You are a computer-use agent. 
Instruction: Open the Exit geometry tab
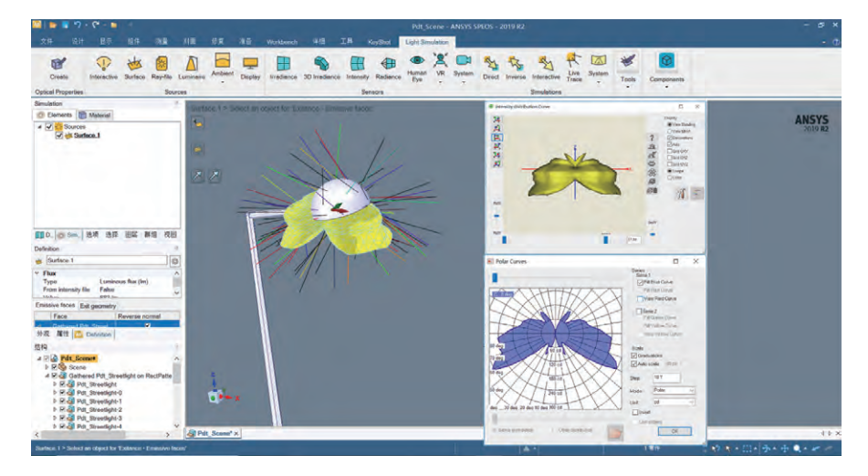(98, 306)
